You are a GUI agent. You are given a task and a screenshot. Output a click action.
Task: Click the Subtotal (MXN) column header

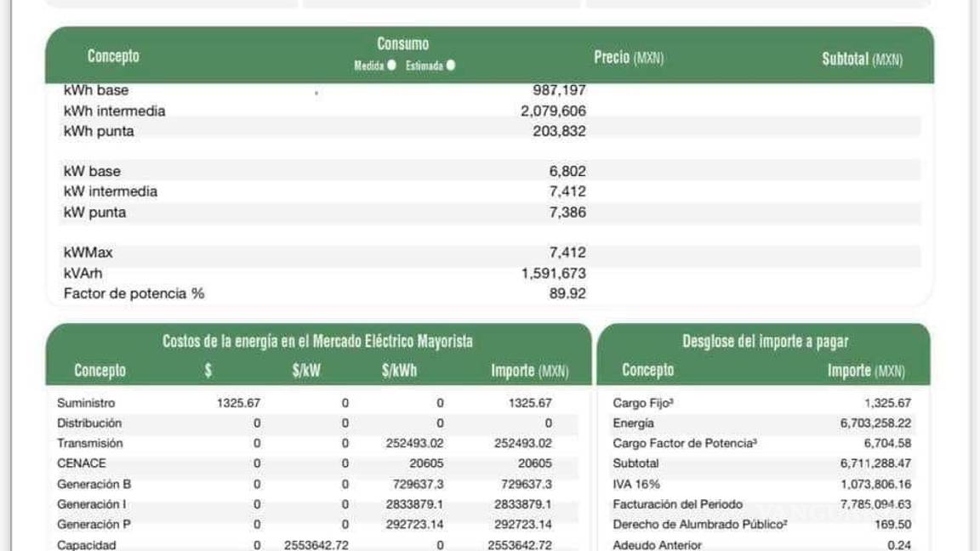(x=863, y=57)
